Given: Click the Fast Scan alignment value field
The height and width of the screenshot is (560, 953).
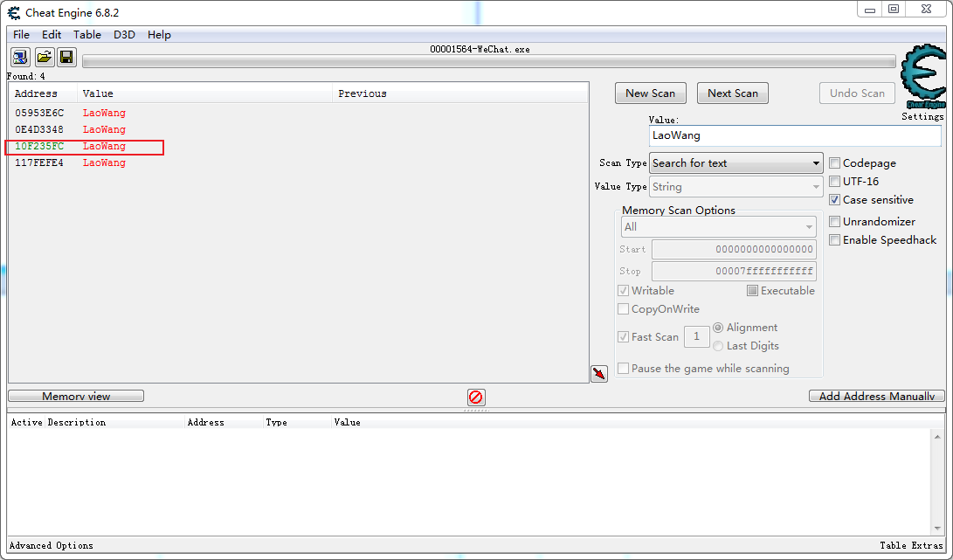Looking at the screenshot, I should click(x=696, y=337).
